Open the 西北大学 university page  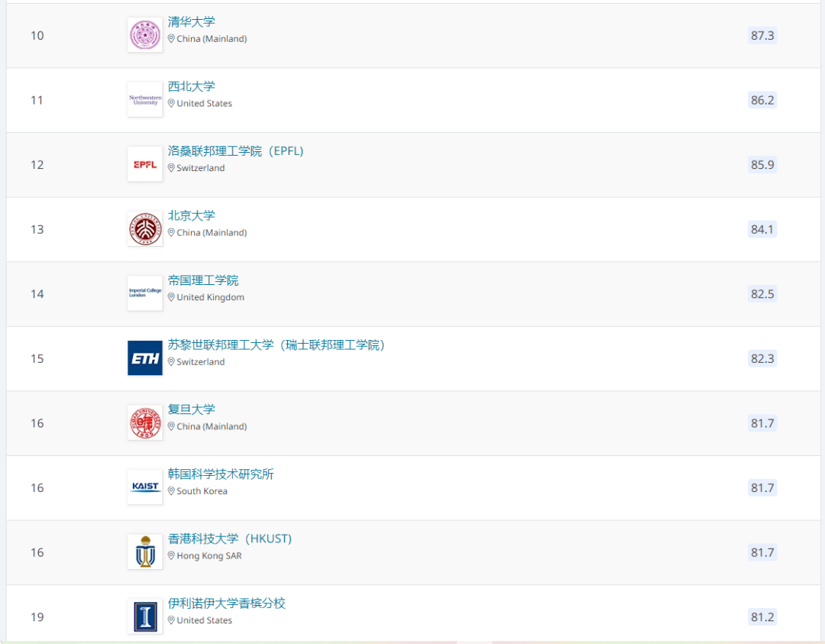(x=191, y=86)
